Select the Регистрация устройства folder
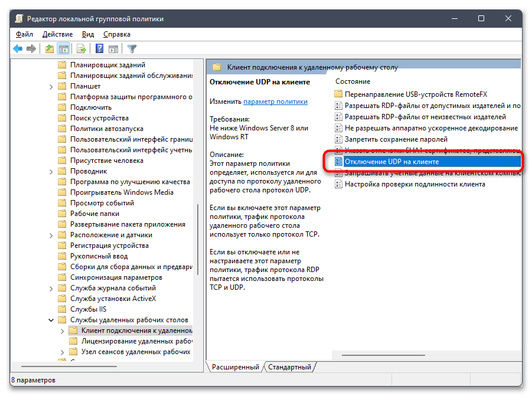The height and width of the screenshot is (396, 532). click(109, 246)
